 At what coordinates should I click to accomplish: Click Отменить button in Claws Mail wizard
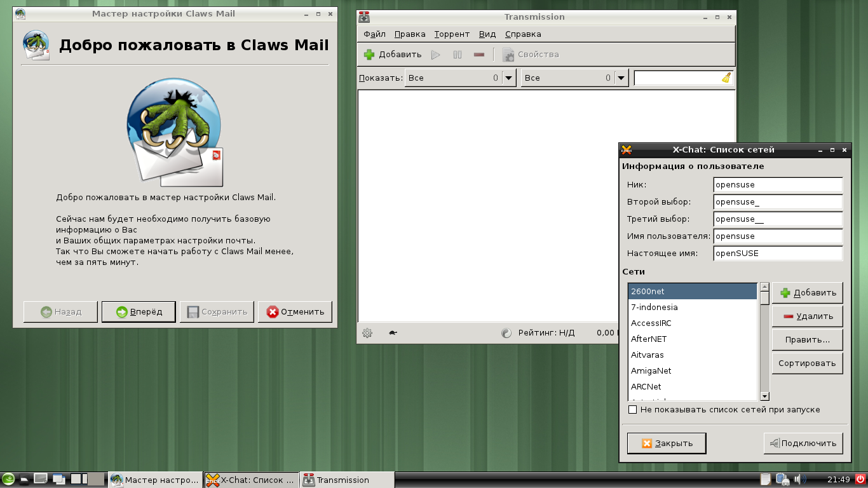[x=295, y=312]
